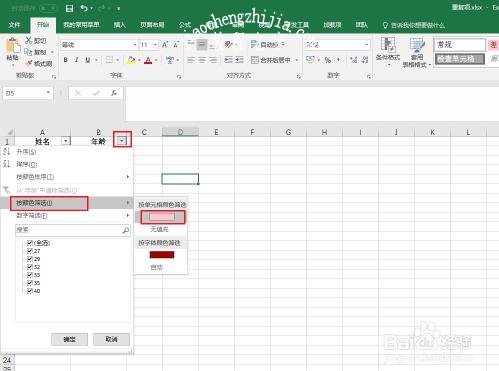499x371 pixels.
Task: Click the Cancel button in filter panel
Action: 111,339
